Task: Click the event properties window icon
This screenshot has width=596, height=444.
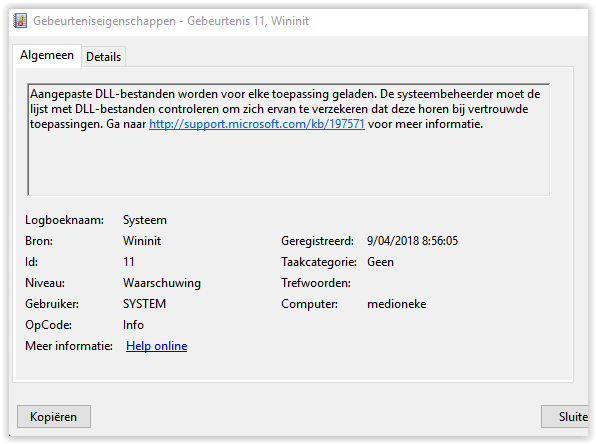Action: (x=21, y=21)
